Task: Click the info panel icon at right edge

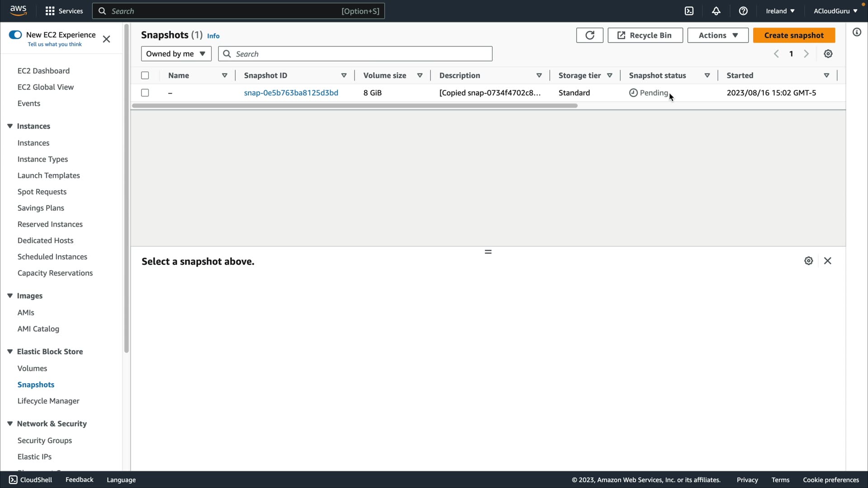Action: [857, 32]
